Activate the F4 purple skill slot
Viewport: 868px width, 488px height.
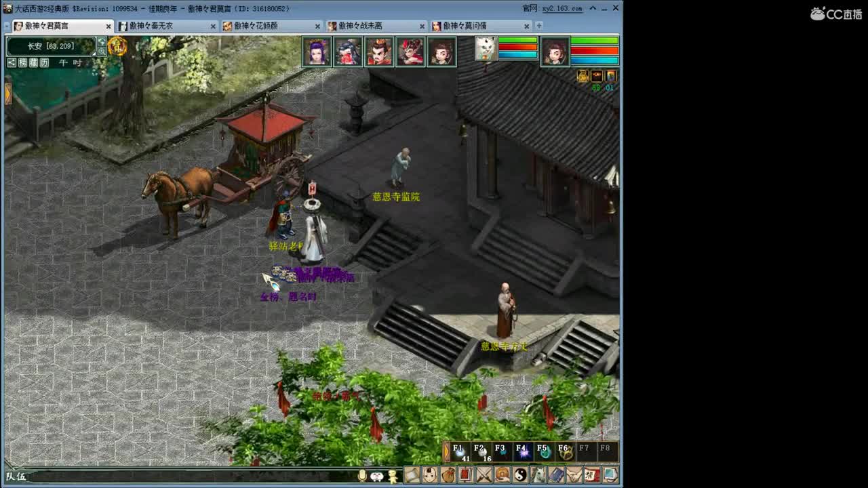524,452
